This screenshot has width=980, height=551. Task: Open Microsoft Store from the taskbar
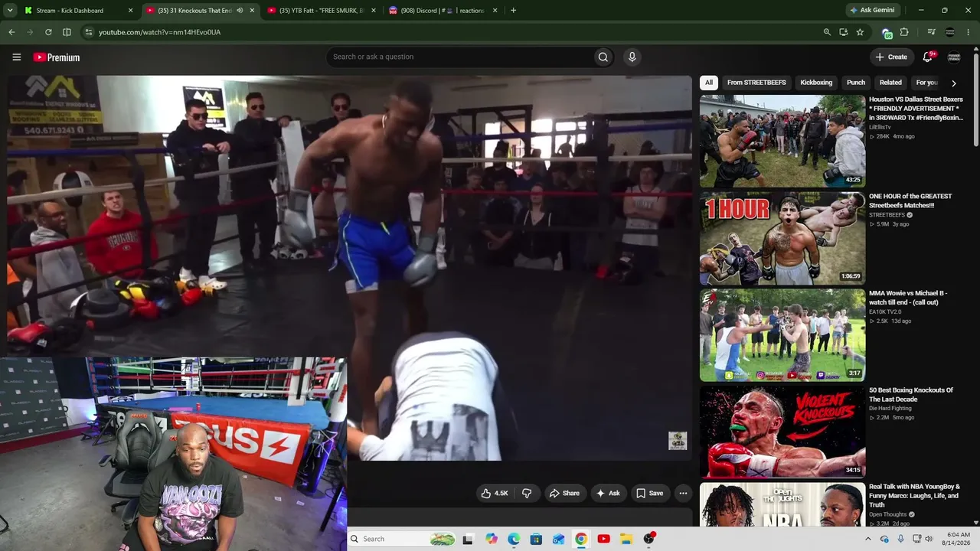coord(536,539)
